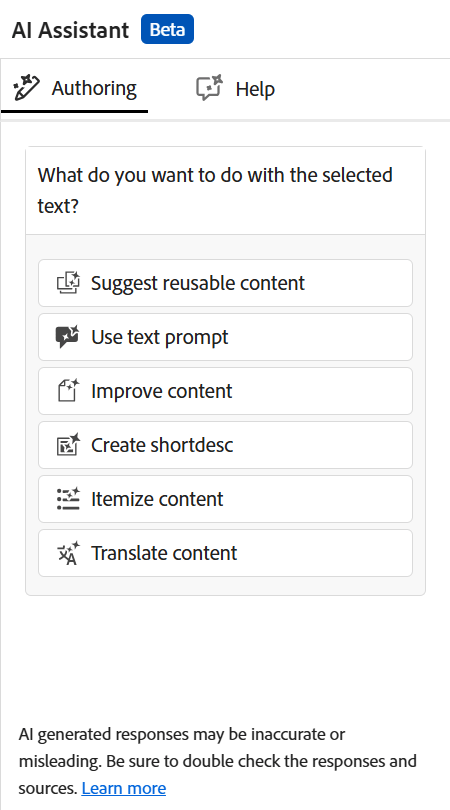Image resolution: width=450 pixels, height=810 pixels.
Task: Choose the Itemize content action
Action: (225, 499)
